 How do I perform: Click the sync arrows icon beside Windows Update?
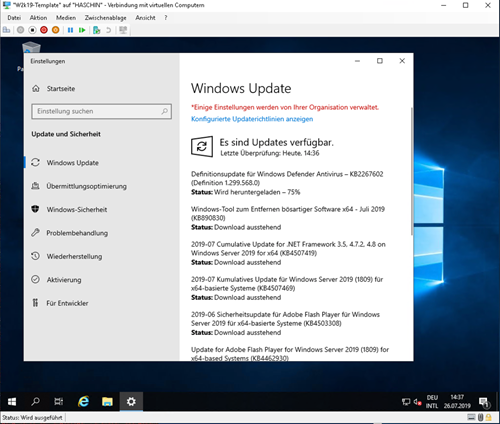coord(35,162)
